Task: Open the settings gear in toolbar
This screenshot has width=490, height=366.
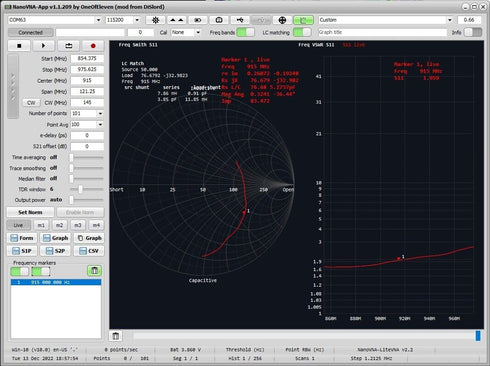Action: 155,20
